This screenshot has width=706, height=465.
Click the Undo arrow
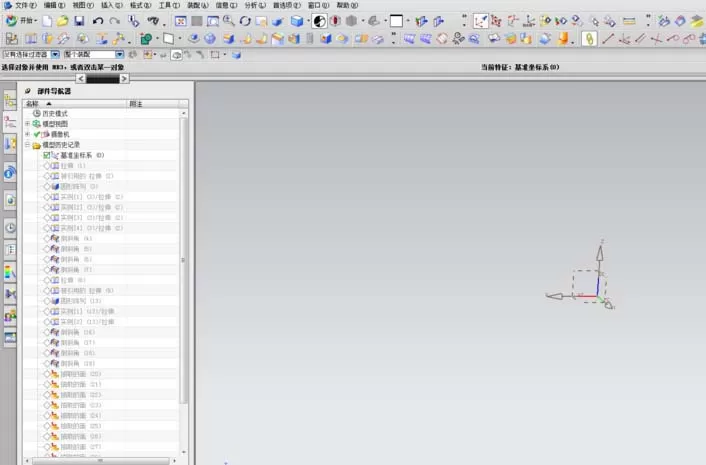pos(98,21)
